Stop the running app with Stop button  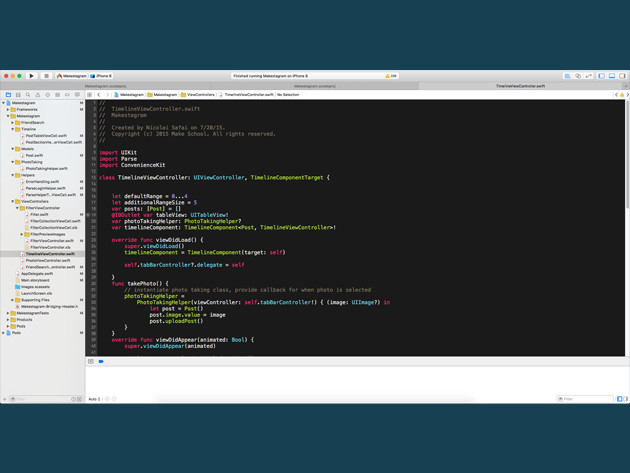click(46, 76)
